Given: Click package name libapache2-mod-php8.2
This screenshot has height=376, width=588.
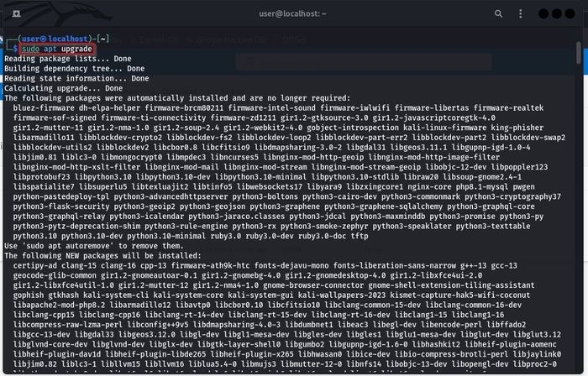Looking at the screenshot, I should coord(59,305).
